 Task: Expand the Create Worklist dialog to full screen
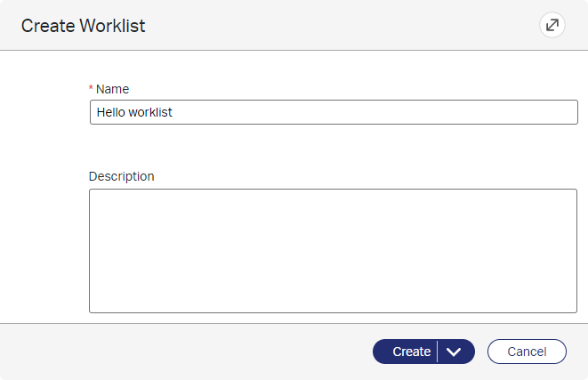[552, 25]
